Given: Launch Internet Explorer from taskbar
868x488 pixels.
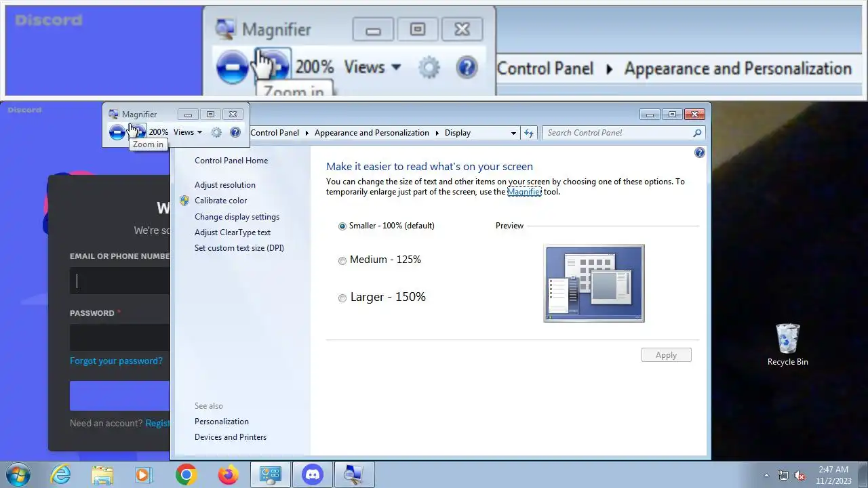Looking at the screenshot, I should (x=60, y=475).
